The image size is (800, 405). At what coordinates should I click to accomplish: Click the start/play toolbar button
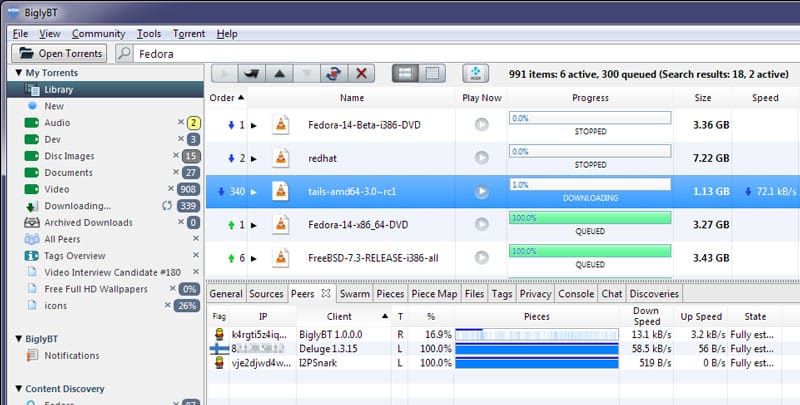click(x=225, y=73)
